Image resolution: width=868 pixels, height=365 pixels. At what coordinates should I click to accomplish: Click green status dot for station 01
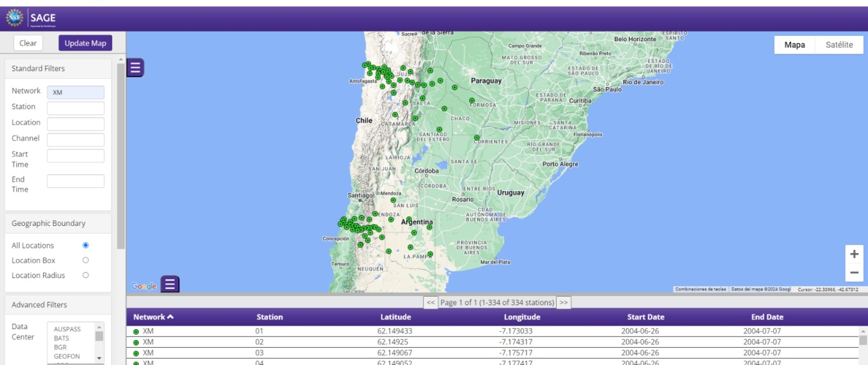136,332
